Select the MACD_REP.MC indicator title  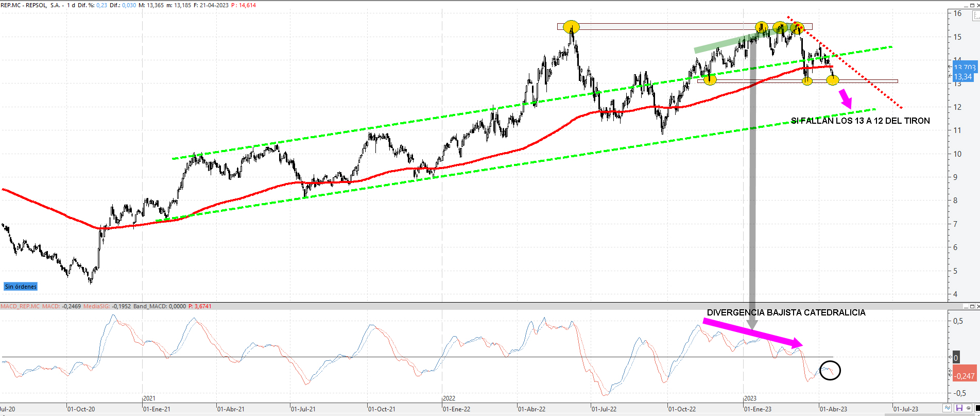(20, 306)
